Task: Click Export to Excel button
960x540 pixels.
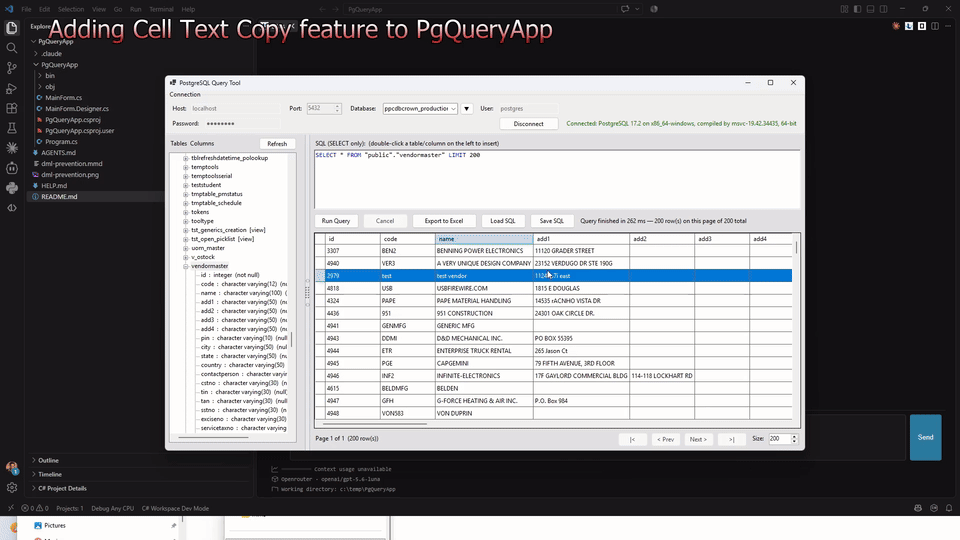Action: pyautogui.click(x=444, y=221)
